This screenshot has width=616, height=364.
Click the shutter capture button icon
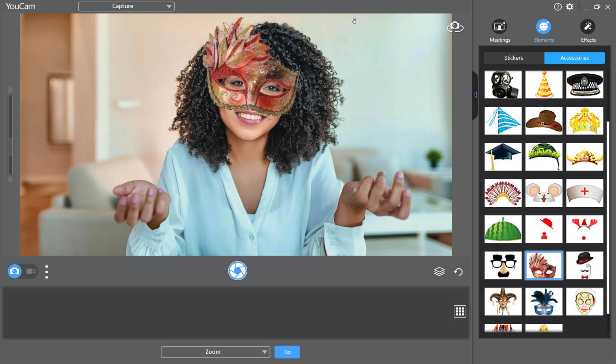tap(237, 270)
